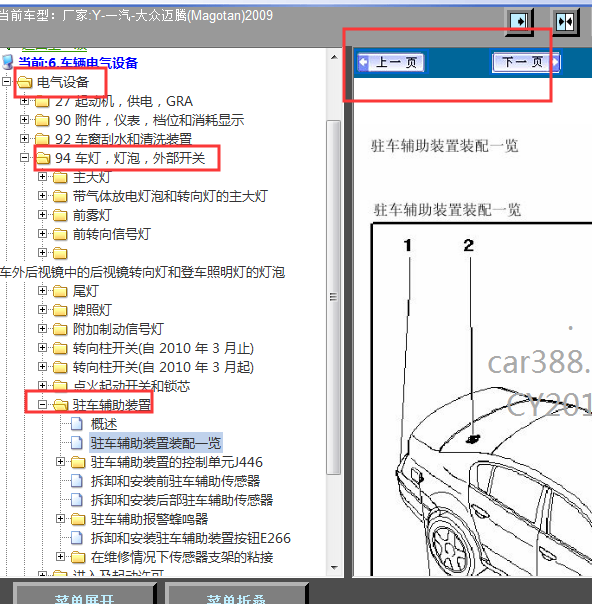This screenshot has width=592, height=604.
Task: Expand 驻车辅助装置的控制单元J446 node
Action: click(60, 461)
